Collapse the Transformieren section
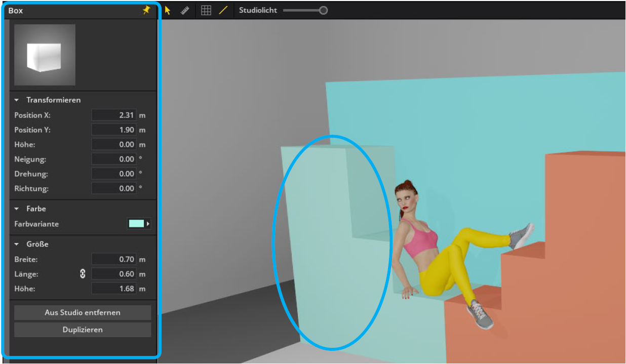Image resolution: width=626 pixels, height=364 pixels. 17,100
